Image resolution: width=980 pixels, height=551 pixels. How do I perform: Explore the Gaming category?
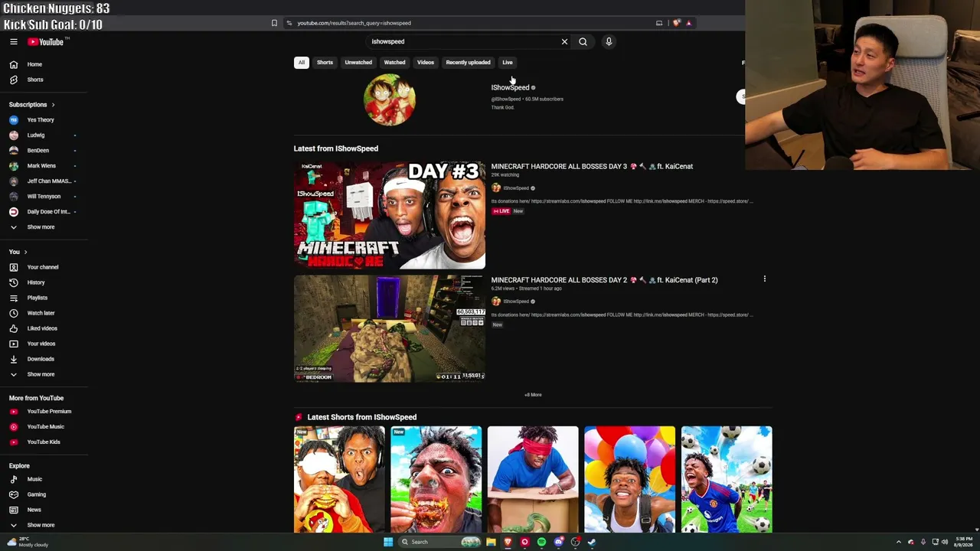pyautogui.click(x=37, y=494)
